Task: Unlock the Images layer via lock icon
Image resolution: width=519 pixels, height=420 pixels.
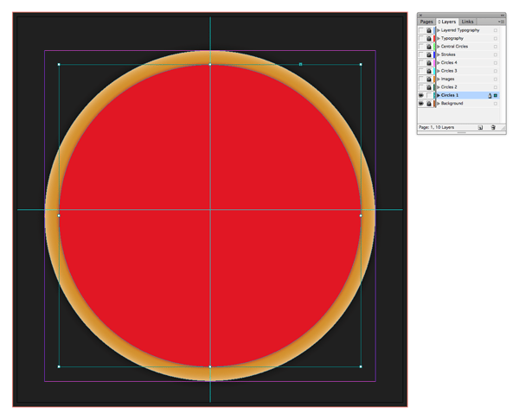Action: tap(429, 80)
